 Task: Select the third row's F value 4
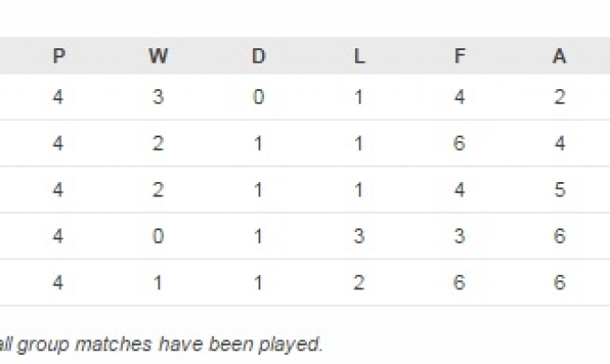[460, 190]
